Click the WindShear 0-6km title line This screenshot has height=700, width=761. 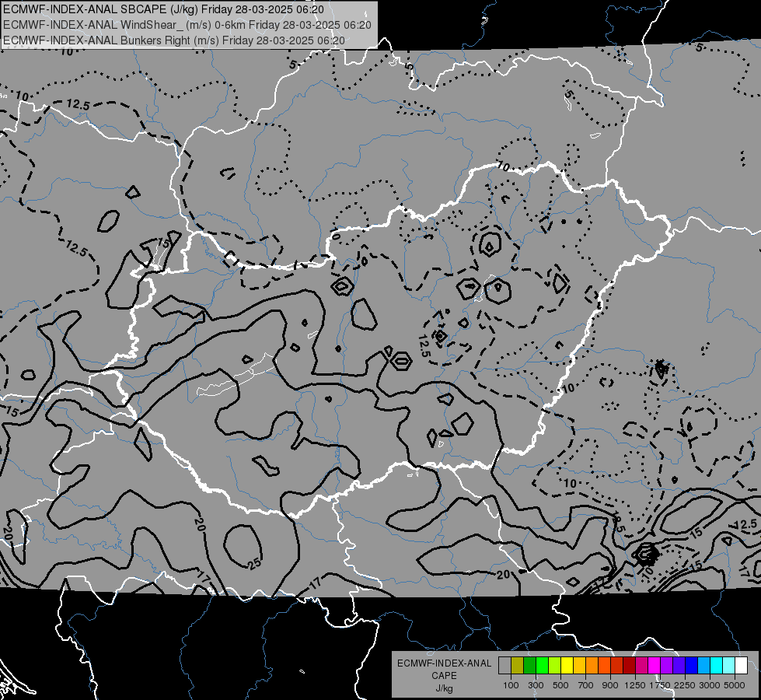[x=187, y=25]
